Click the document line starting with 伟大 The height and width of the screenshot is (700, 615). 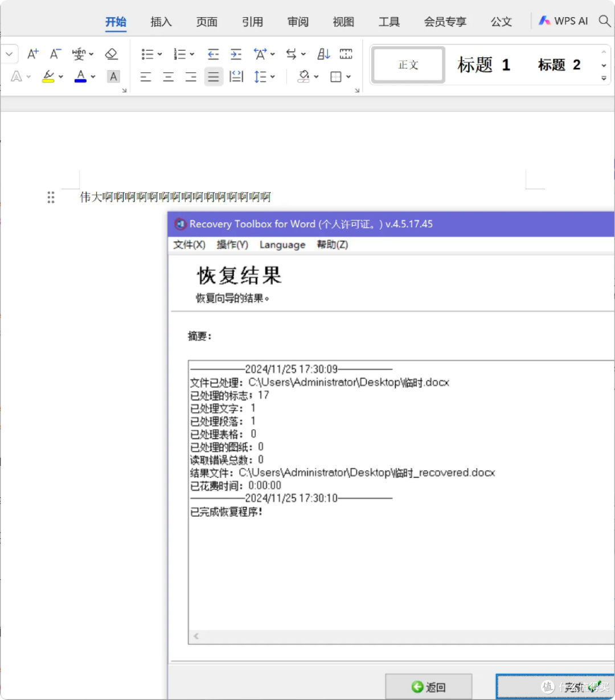click(x=175, y=198)
